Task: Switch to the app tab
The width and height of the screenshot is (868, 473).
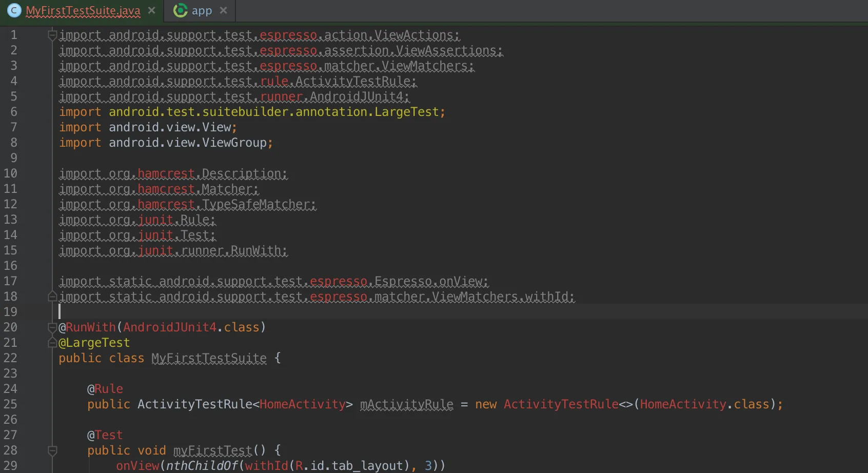Action: (x=202, y=10)
